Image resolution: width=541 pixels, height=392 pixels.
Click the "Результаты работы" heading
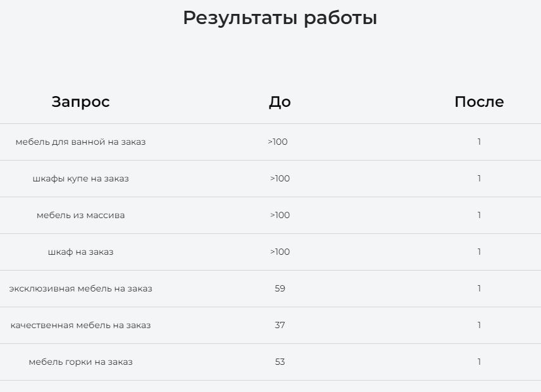pos(280,18)
